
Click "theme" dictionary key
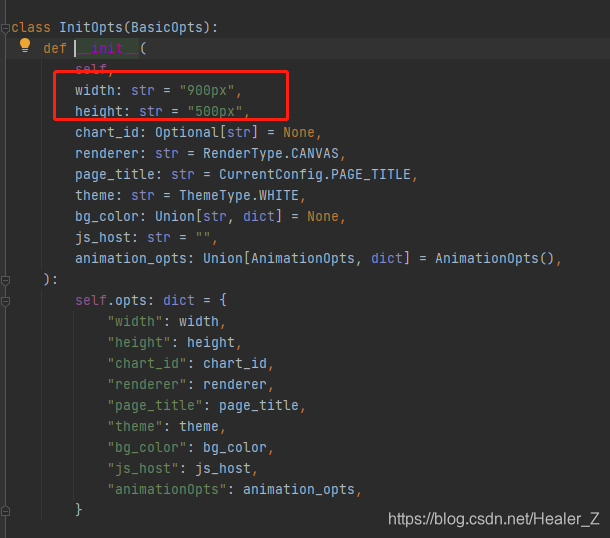(x=135, y=426)
